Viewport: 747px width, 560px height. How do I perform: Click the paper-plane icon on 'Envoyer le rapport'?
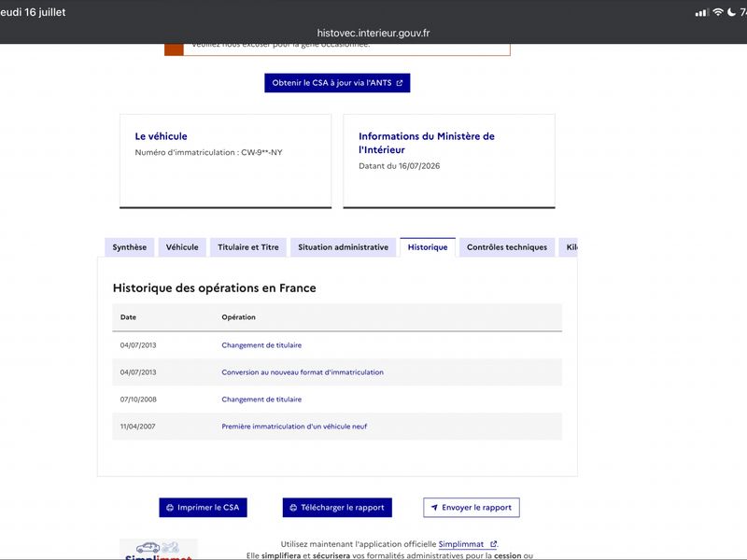pyautogui.click(x=434, y=508)
